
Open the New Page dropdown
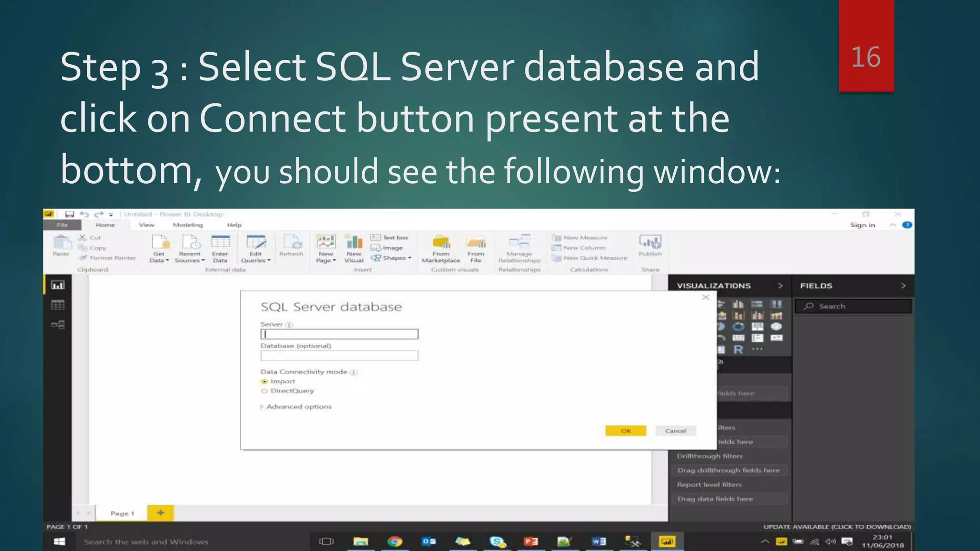[326, 249]
